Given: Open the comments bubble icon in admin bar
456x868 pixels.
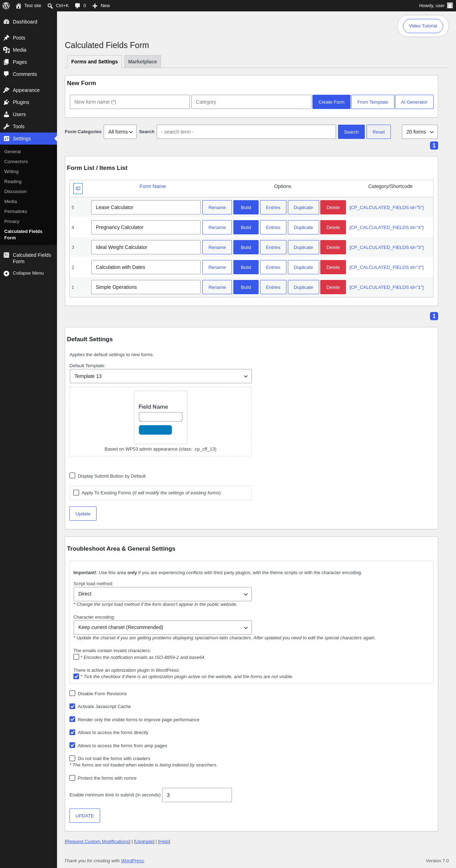Looking at the screenshot, I should tap(77, 6).
